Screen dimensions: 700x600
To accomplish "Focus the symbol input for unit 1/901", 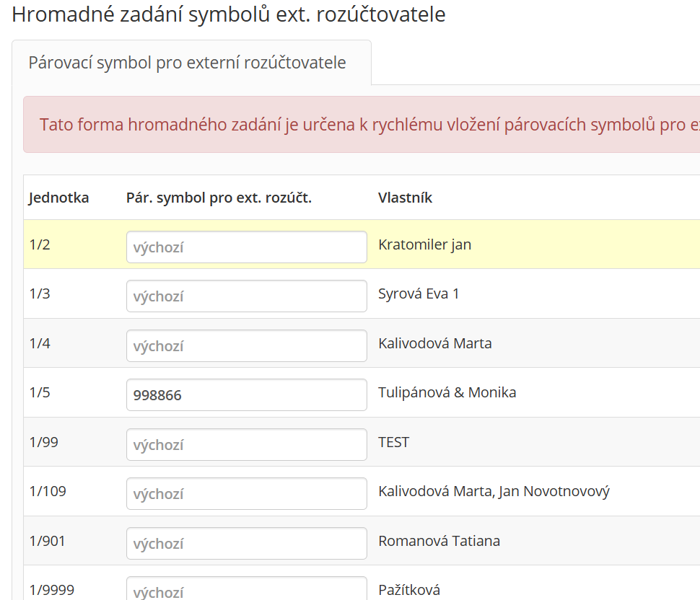I will pos(246,543).
